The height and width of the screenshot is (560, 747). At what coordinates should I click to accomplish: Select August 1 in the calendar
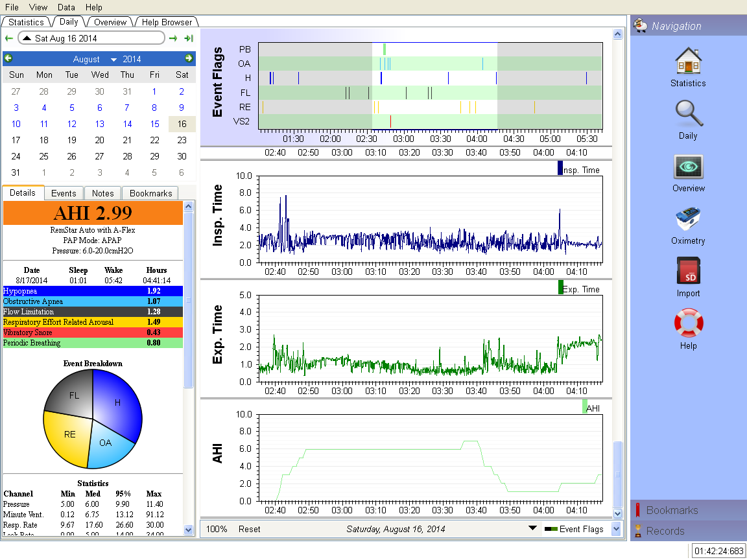[x=154, y=91]
